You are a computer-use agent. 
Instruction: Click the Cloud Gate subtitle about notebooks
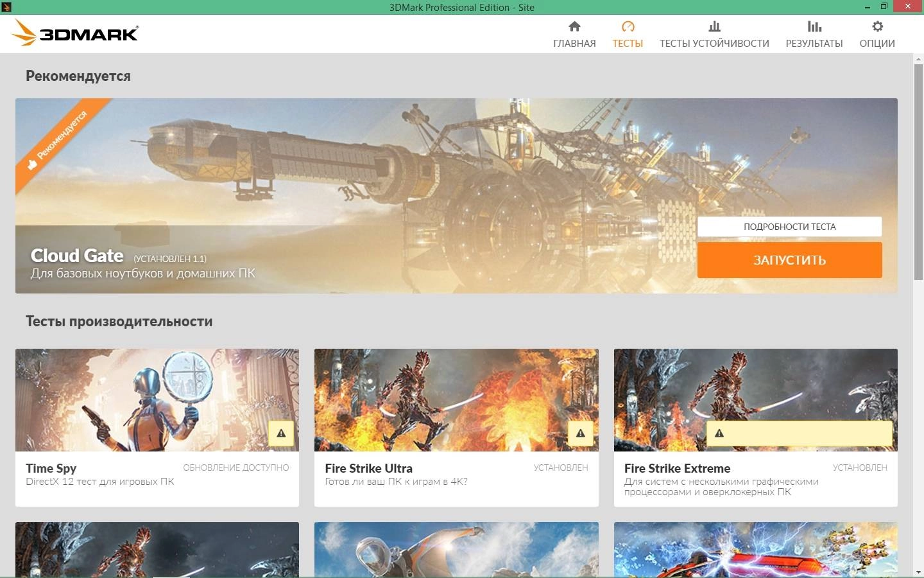click(143, 273)
